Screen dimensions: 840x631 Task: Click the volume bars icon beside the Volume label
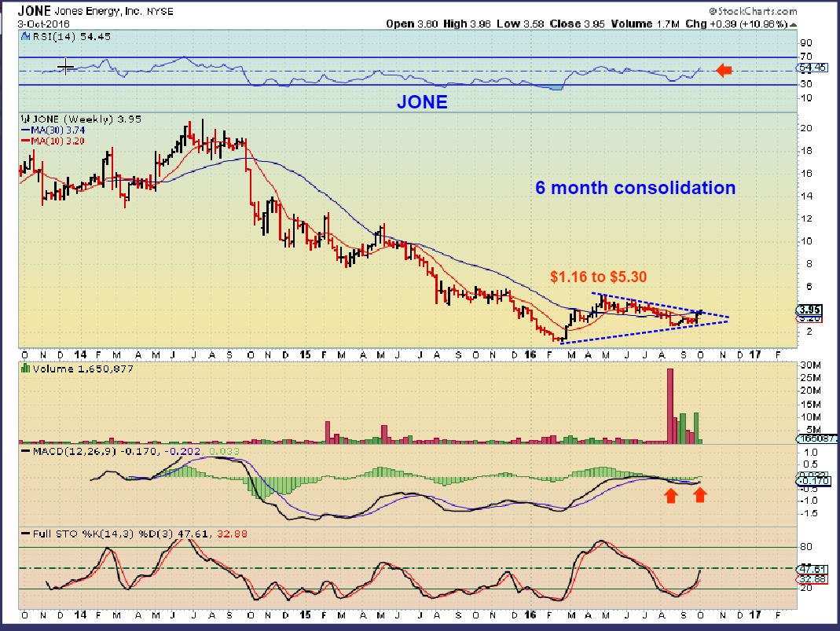click(x=24, y=369)
